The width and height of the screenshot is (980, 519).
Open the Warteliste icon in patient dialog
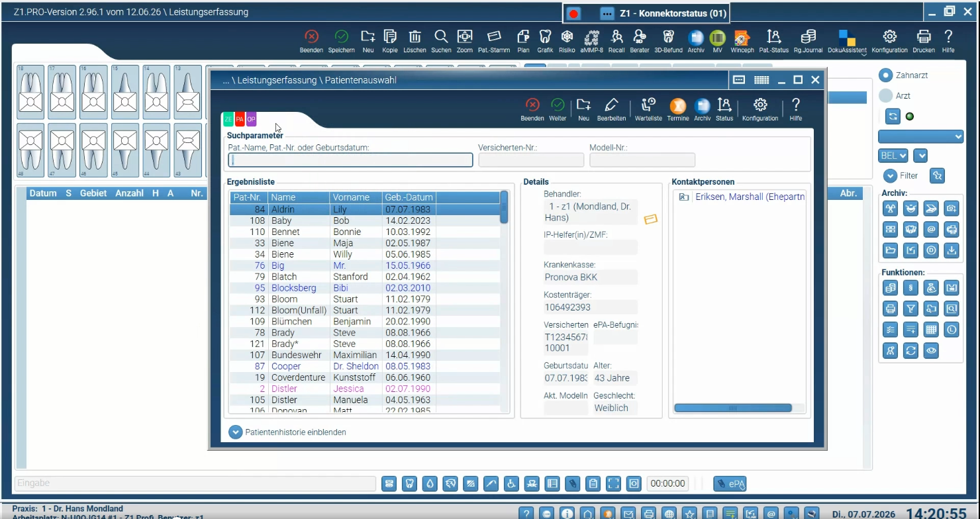pos(648,109)
